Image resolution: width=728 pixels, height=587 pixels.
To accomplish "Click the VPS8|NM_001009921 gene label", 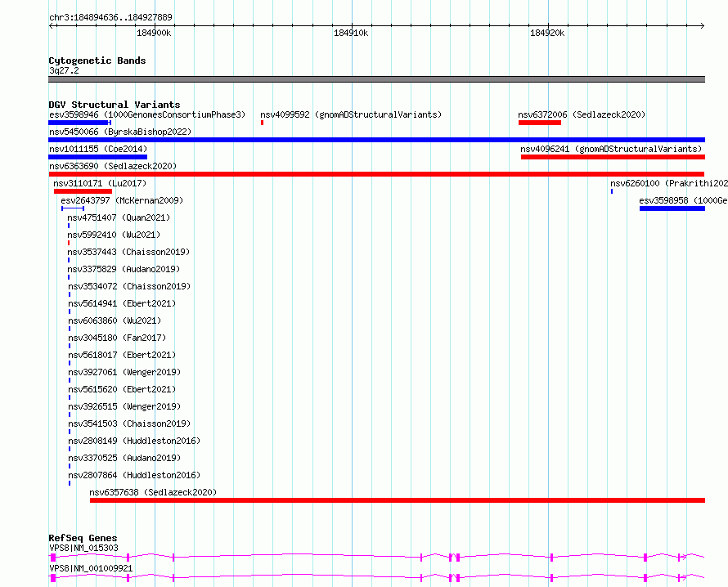I will click(x=91, y=568).
